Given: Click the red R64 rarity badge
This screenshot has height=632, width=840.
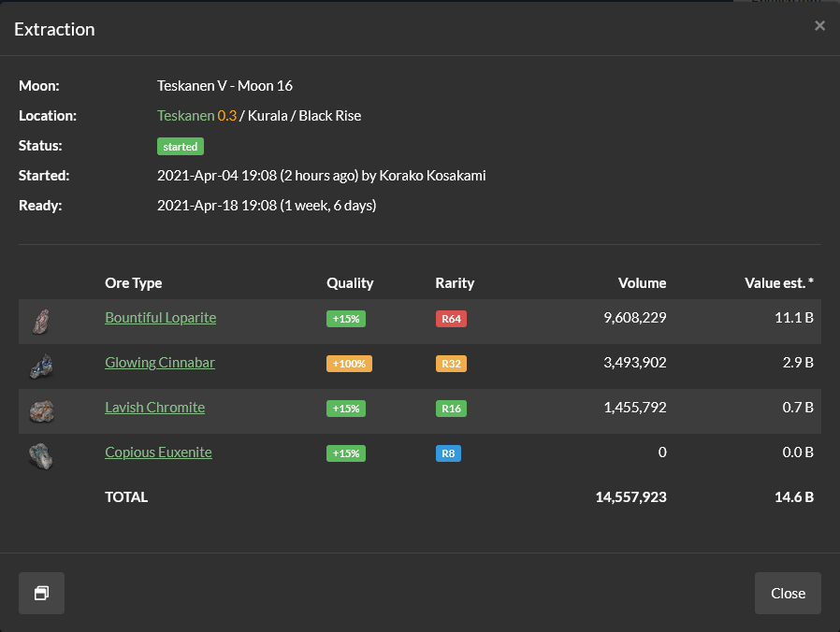Looking at the screenshot, I should pos(451,319).
